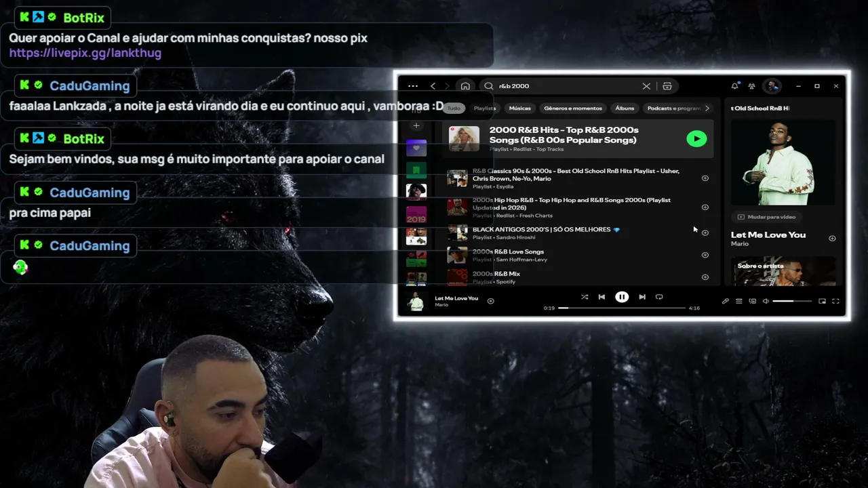868x488 pixels.
Task: Click the song progress bar
Action: (622, 308)
